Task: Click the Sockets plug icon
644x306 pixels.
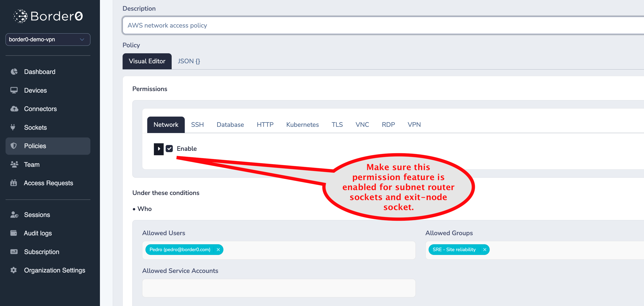Action: click(x=13, y=127)
